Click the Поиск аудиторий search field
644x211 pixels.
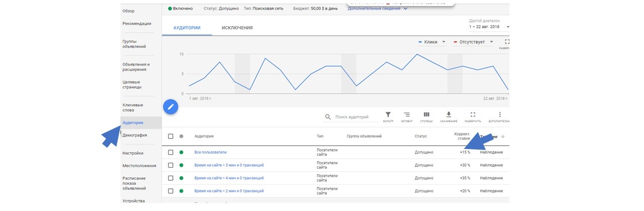point(356,117)
